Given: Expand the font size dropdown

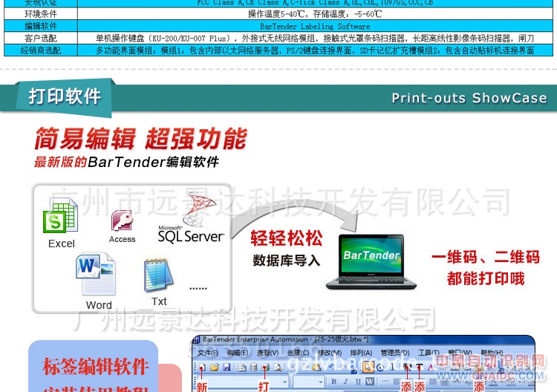Looking at the screenshot, I should point(320,382).
